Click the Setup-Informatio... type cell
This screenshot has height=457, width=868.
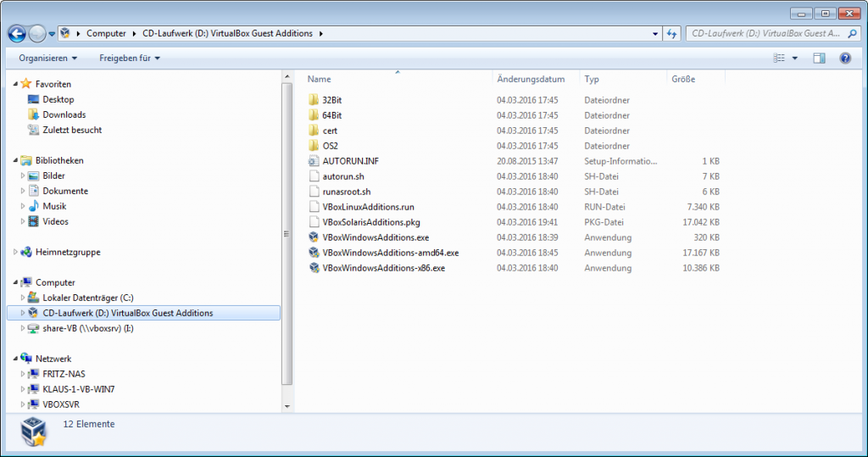click(x=620, y=161)
